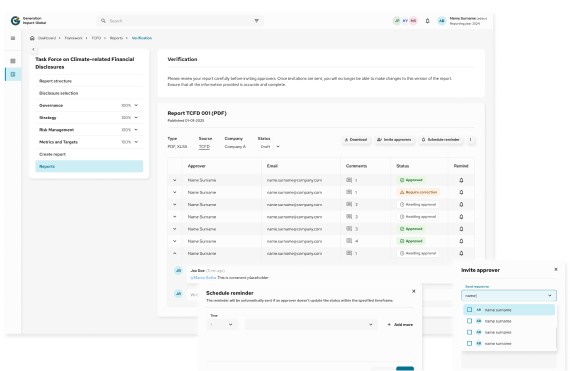Open the Draft status dropdown

point(269,146)
